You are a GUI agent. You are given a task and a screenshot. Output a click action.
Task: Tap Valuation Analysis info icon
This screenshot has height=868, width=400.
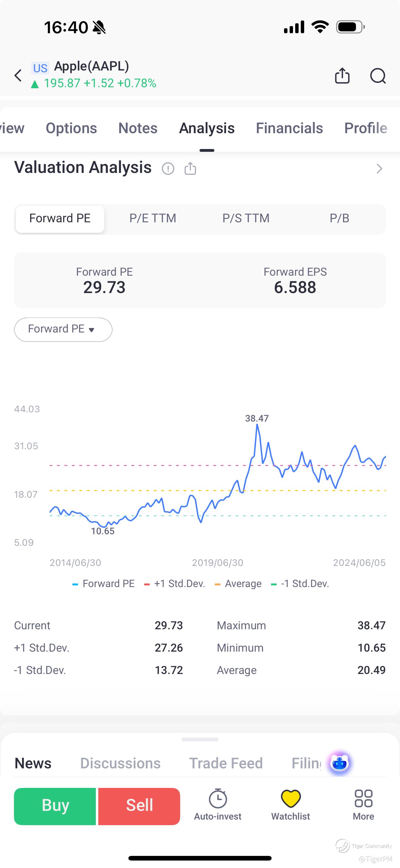(168, 168)
